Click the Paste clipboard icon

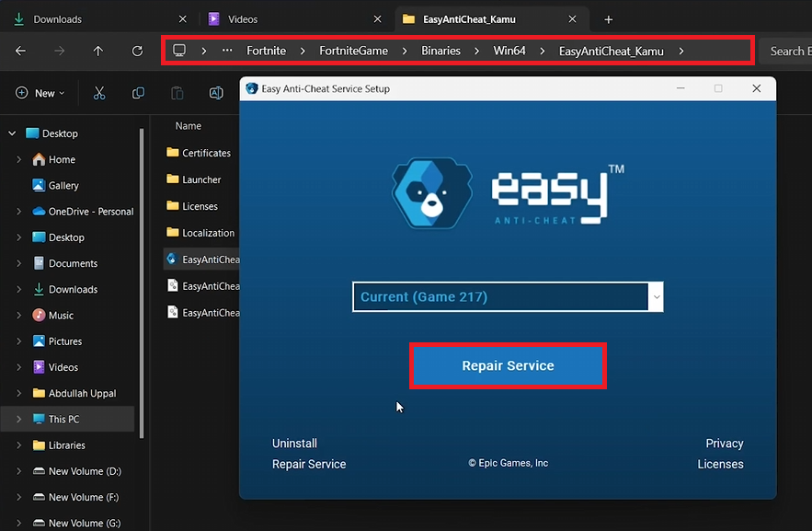coord(177,93)
